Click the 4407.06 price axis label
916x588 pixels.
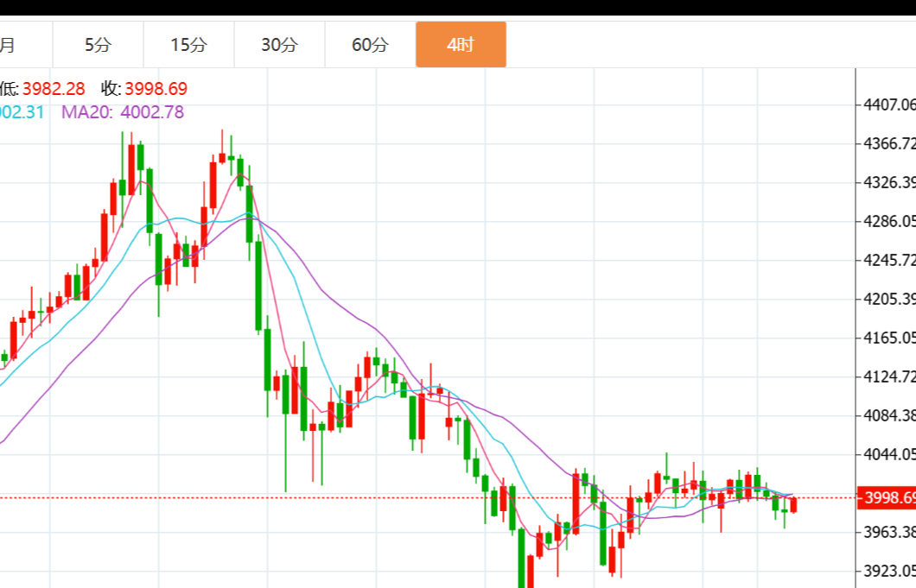[889, 105]
